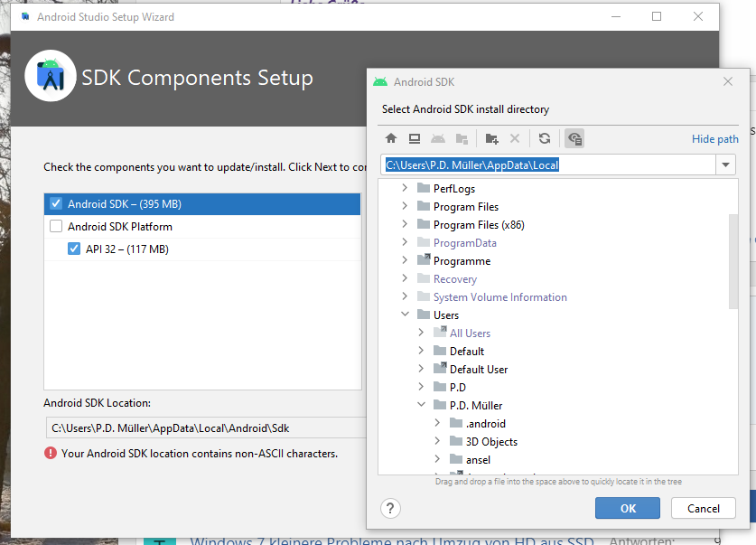The image size is (756, 545).
Task: Click the non-ASCII characters warning text
Action: tap(200, 454)
